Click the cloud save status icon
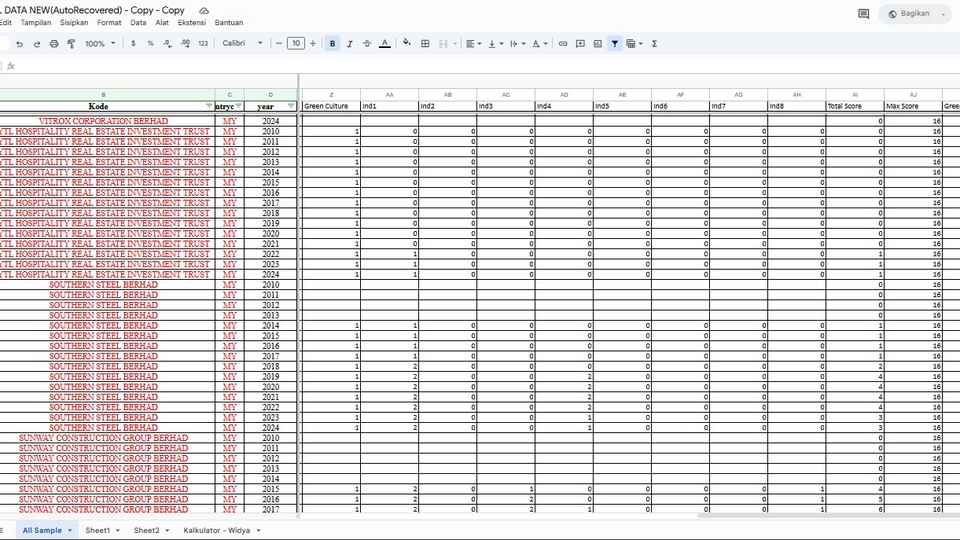 pyautogui.click(x=204, y=10)
